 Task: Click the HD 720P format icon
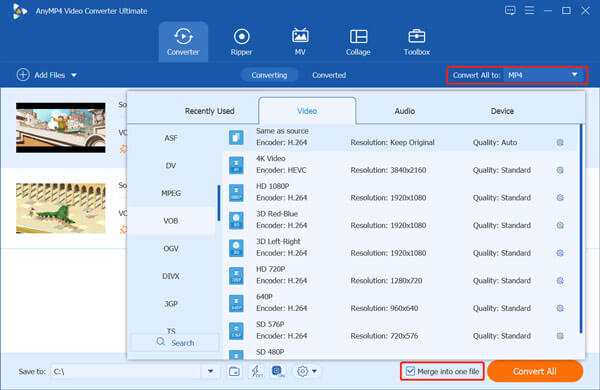click(x=236, y=276)
